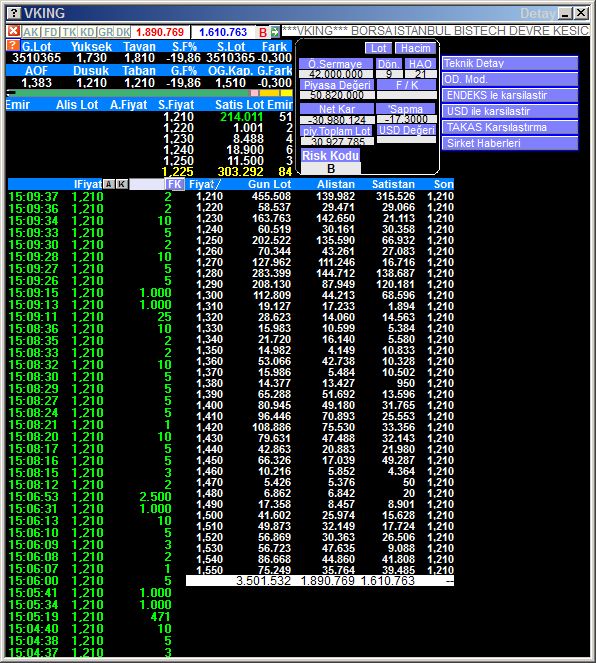
Task: Toggle the FK column button
Action: click(x=175, y=184)
